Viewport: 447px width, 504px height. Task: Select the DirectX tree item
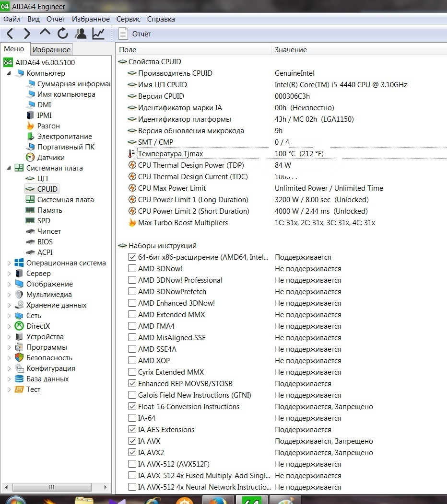[33, 326]
